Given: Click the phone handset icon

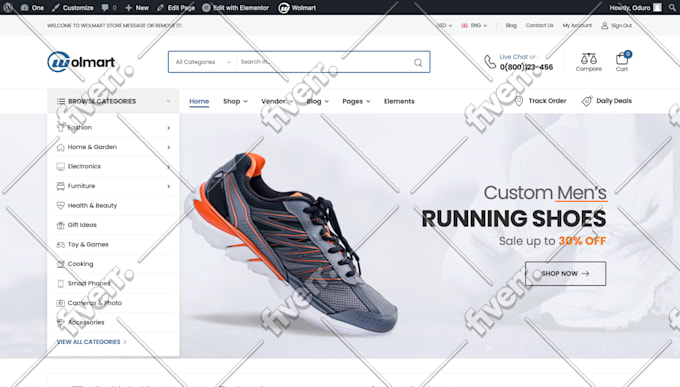Looking at the screenshot, I should (490, 62).
